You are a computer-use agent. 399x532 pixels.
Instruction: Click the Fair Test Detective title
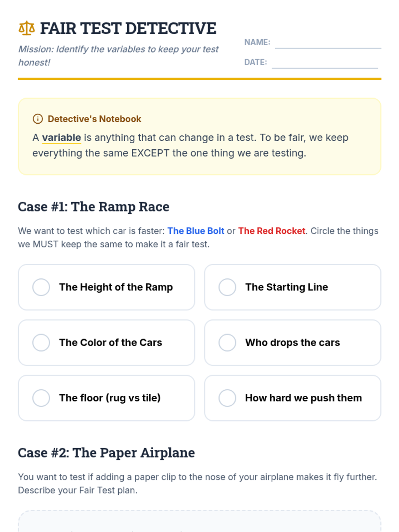[128, 28]
